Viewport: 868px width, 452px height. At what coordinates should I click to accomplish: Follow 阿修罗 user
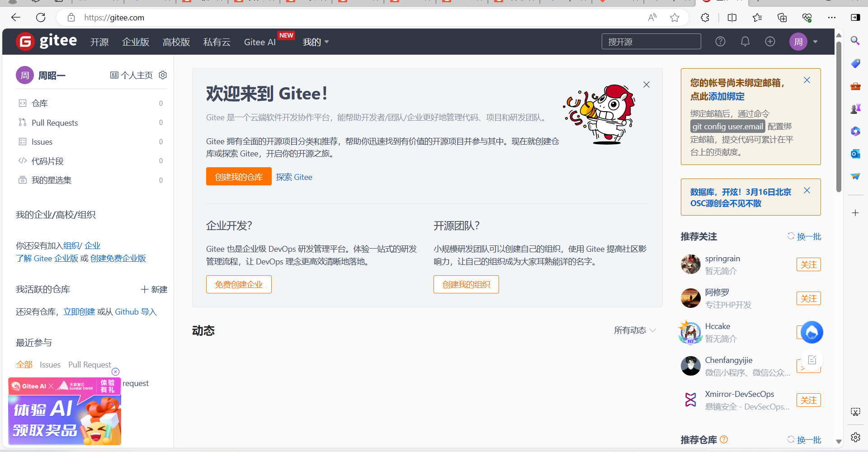point(809,298)
